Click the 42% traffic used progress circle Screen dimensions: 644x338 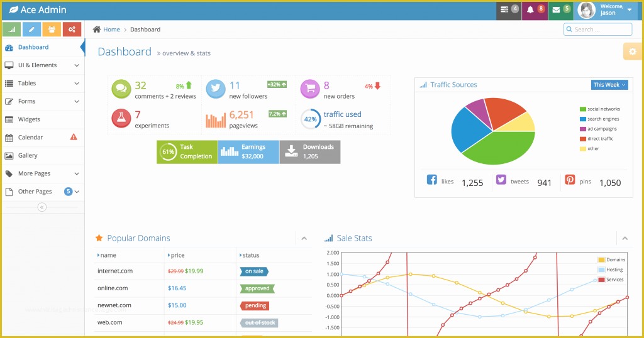tap(311, 119)
